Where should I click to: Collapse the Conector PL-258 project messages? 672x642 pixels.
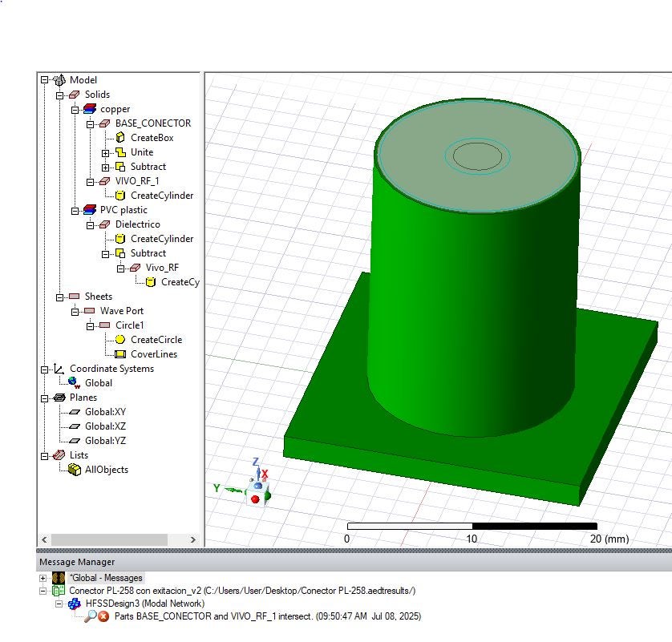43,591
